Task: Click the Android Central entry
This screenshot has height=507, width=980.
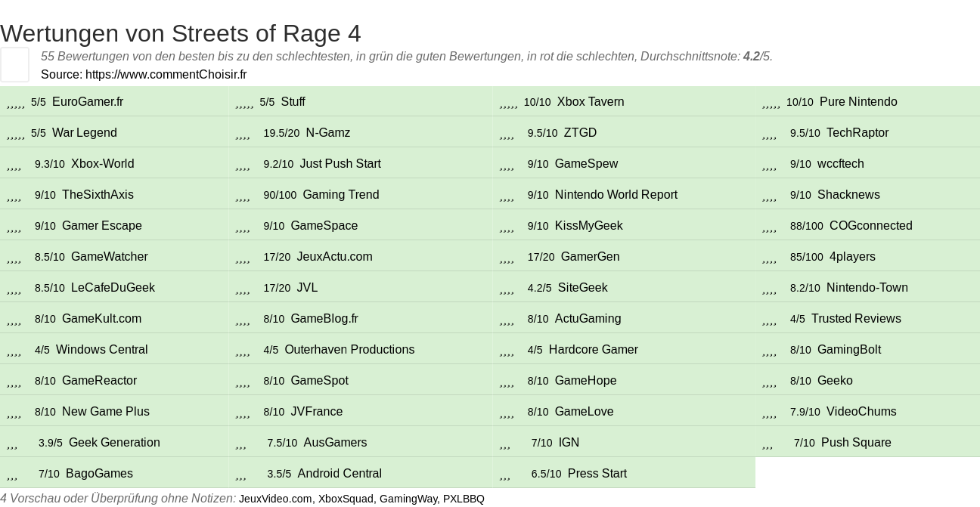Action: pyautogui.click(x=340, y=473)
